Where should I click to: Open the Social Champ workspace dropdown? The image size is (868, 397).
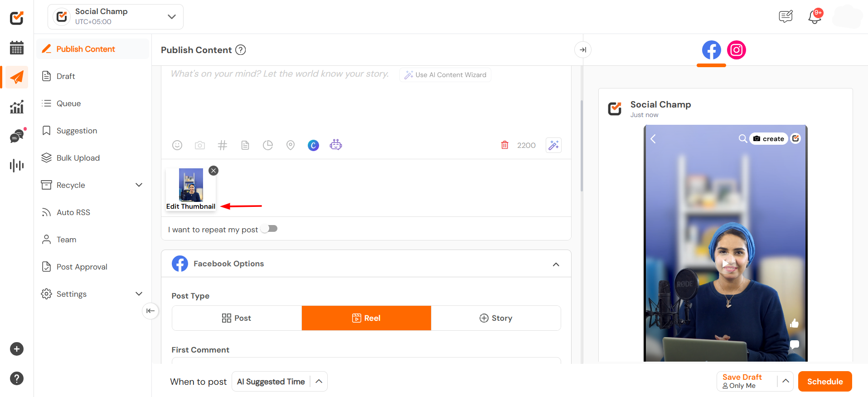[116, 17]
